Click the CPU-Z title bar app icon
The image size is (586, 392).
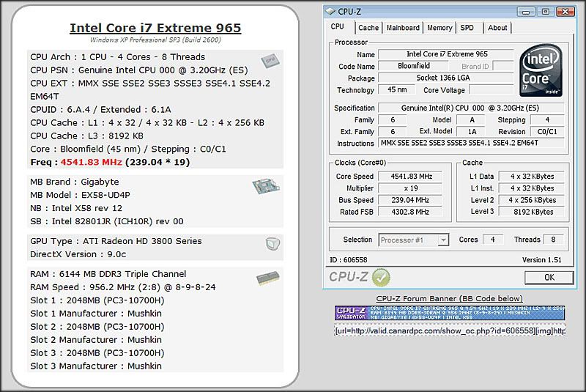pyautogui.click(x=330, y=12)
